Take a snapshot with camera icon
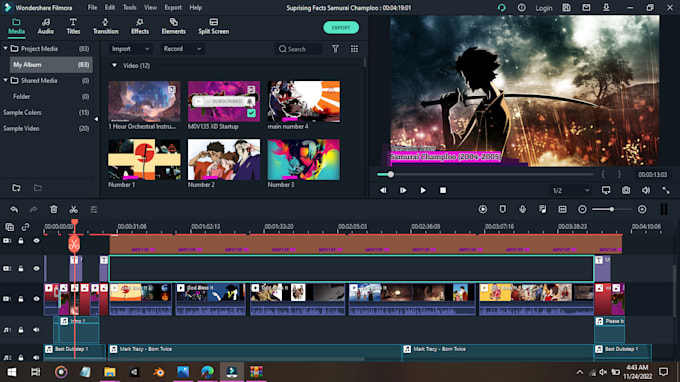680x382 pixels. (x=626, y=190)
